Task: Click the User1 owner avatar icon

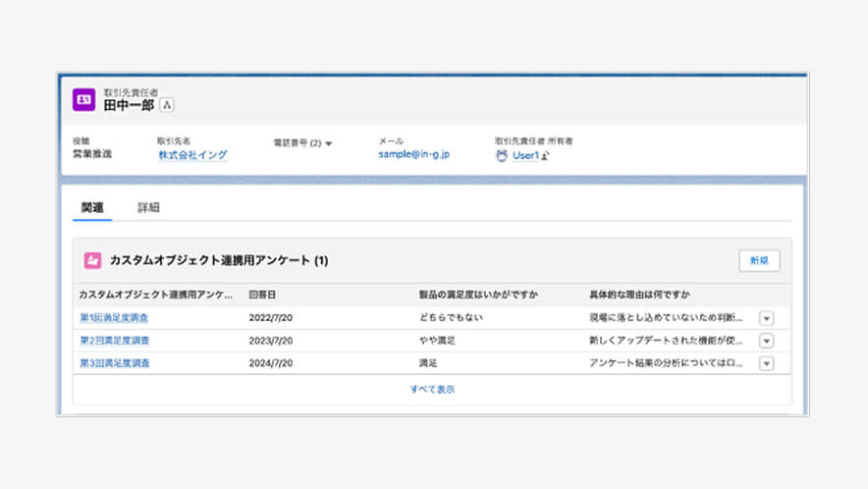Action: (502, 155)
